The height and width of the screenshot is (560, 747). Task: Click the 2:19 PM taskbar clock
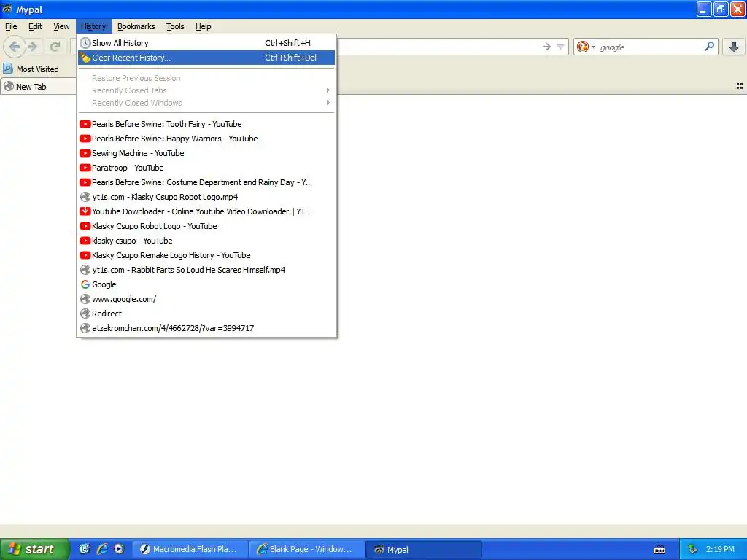[720, 550]
